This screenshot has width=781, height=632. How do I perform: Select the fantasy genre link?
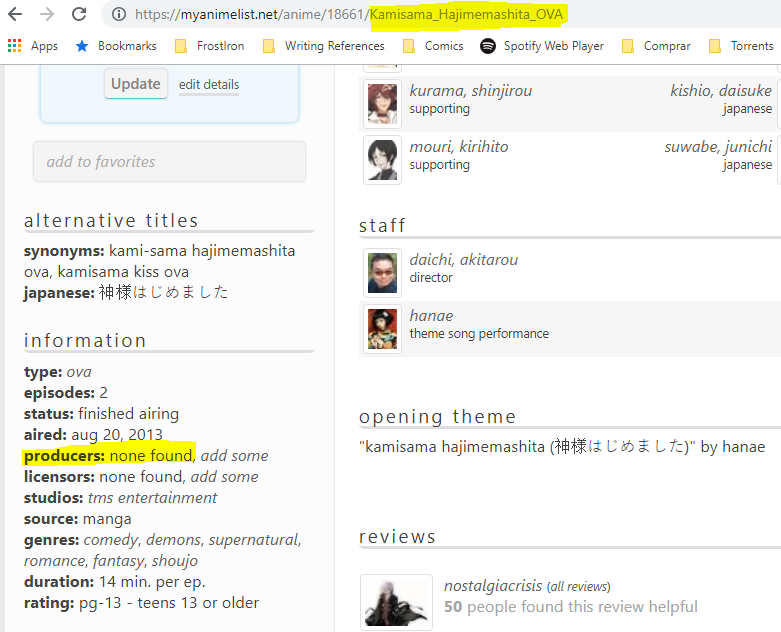[118, 561]
